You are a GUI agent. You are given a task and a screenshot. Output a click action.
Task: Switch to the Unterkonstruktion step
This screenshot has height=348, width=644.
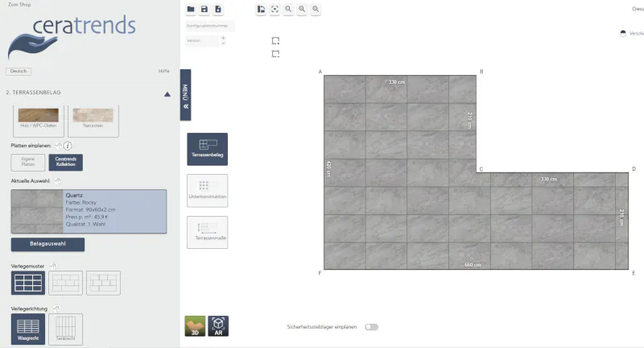click(x=207, y=190)
